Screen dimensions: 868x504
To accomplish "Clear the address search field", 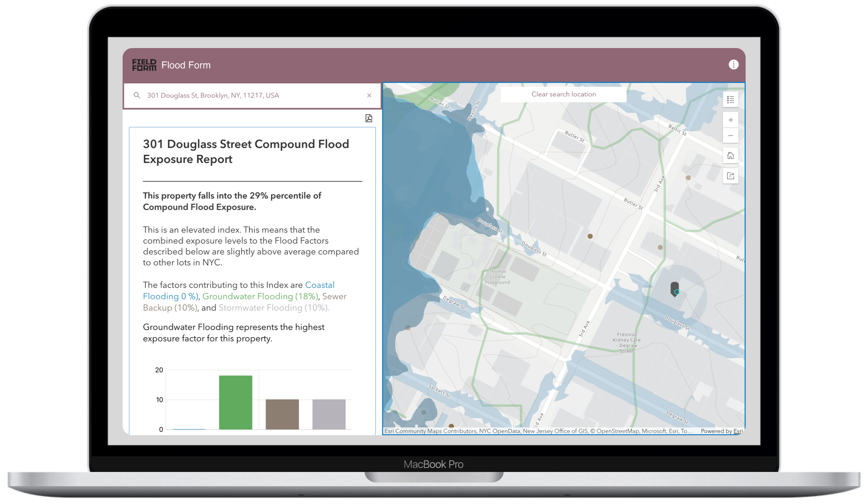I will point(369,95).
